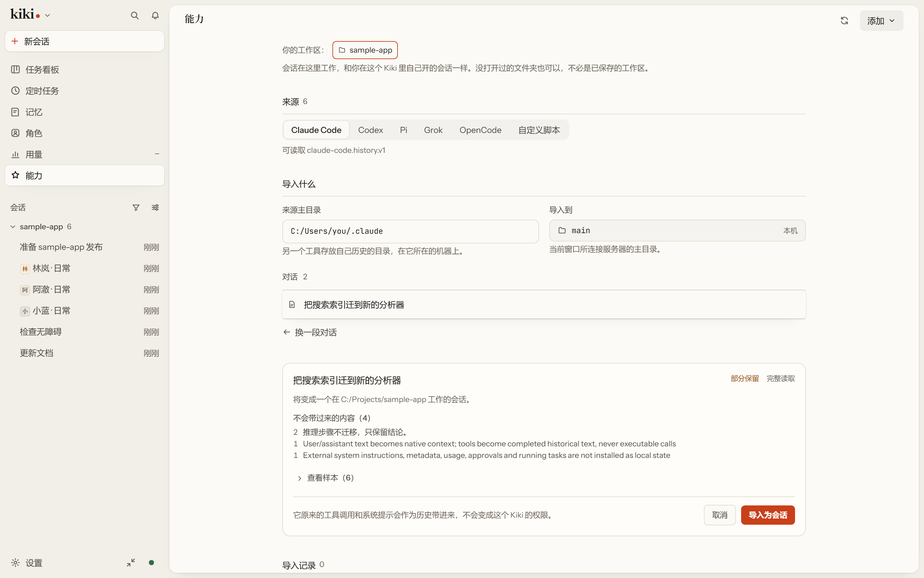Viewport: 924px width, 578px height.
Task: Open the 任务看板 board
Action: 85,70
